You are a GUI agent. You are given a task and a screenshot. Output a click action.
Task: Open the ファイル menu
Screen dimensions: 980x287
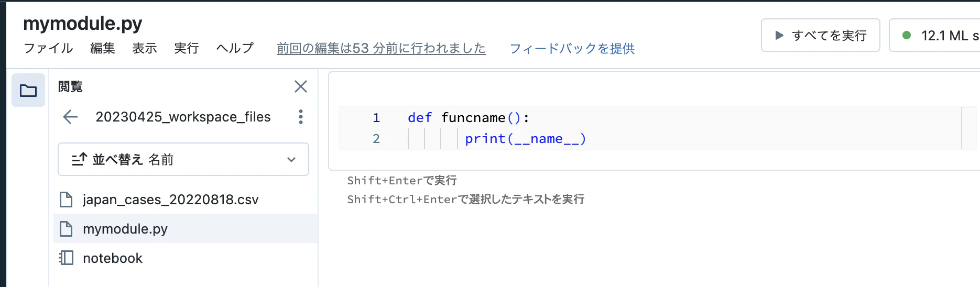click(48, 48)
